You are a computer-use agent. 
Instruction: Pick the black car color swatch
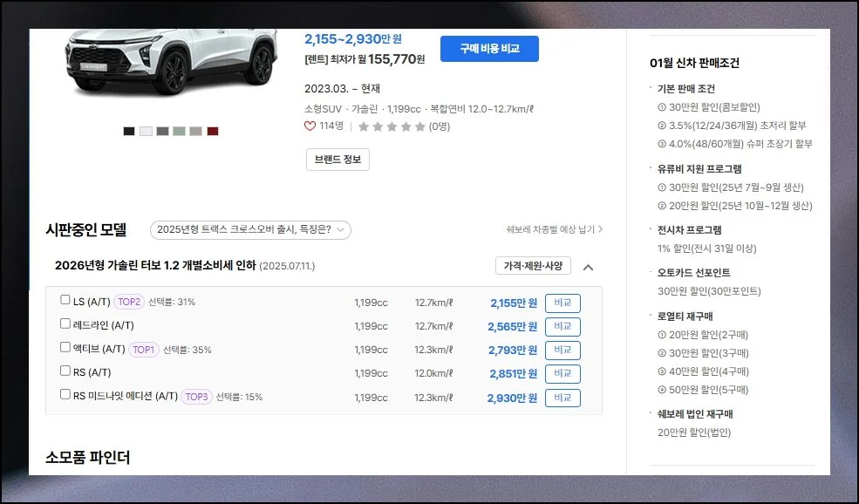129,132
